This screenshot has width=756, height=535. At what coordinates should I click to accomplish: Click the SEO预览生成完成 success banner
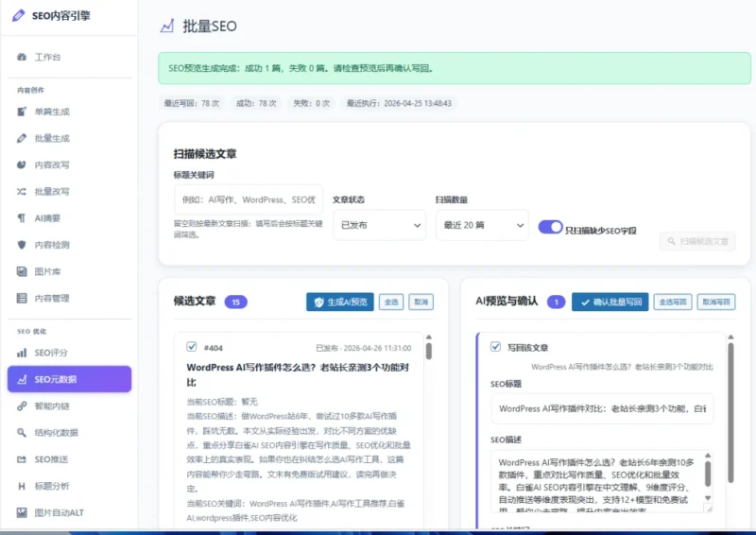tap(455, 68)
